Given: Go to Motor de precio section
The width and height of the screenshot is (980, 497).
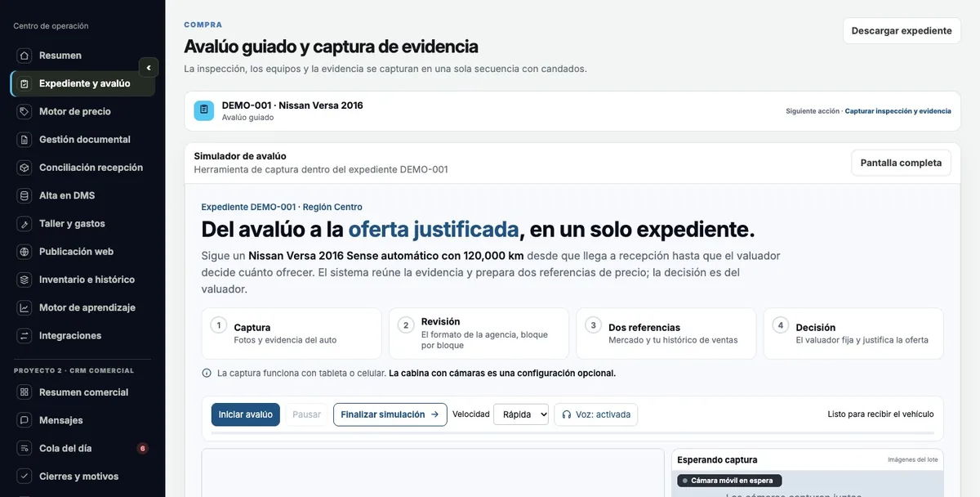Looking at the screenshot, I should coord(82,111).
